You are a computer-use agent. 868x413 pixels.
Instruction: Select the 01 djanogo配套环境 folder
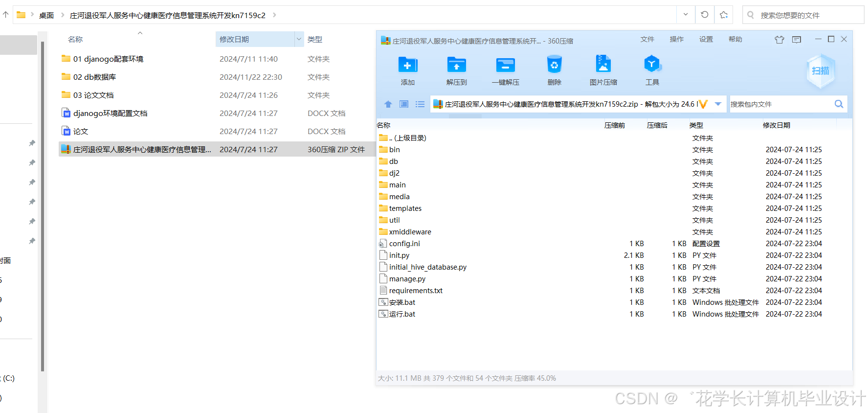pyautogui.click(x=108, y=59)
